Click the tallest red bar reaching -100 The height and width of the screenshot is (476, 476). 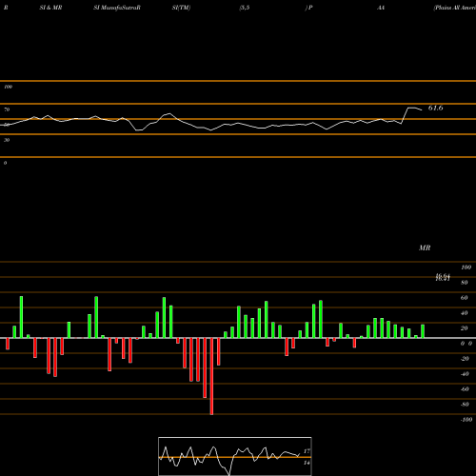(x=211, y=376)
